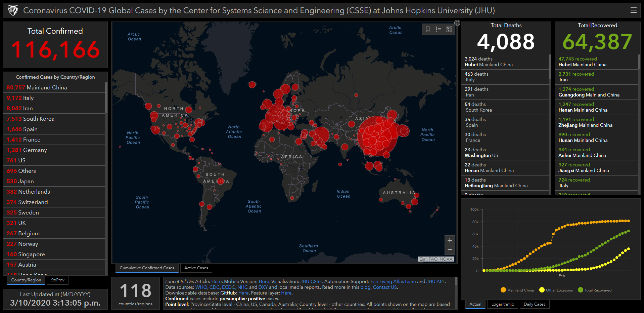Viewport: 644px width, 313px height.
Task: Zoom out on the map
Action: click(x=450, y=249)
